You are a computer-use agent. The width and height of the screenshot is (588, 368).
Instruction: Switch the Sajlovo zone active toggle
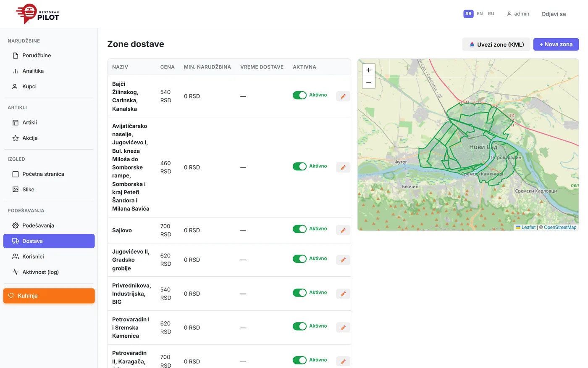point(299,229)
